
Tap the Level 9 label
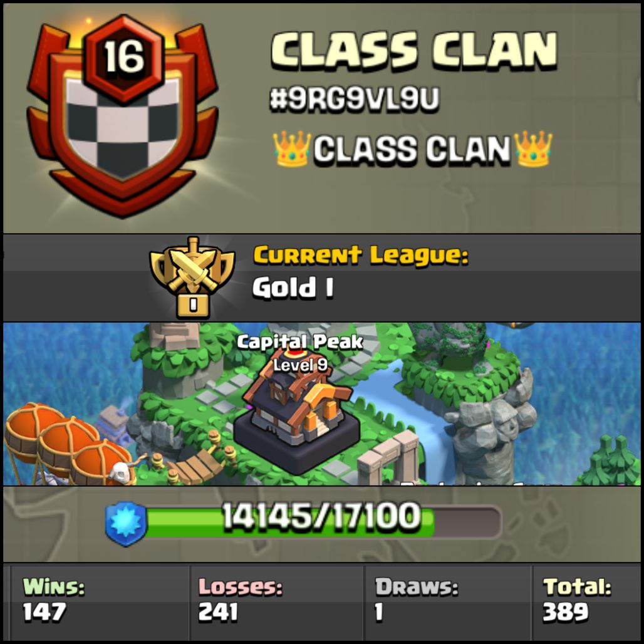tap(300, 365)
